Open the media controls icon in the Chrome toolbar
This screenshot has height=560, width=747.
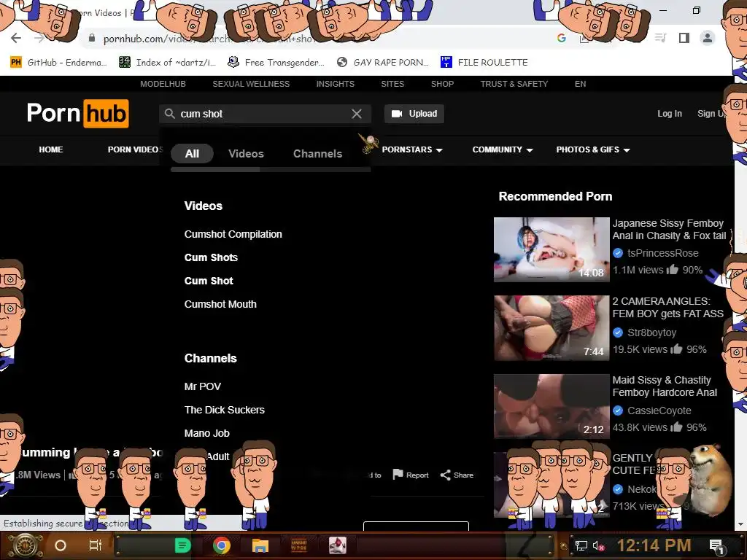click(661, 38)
